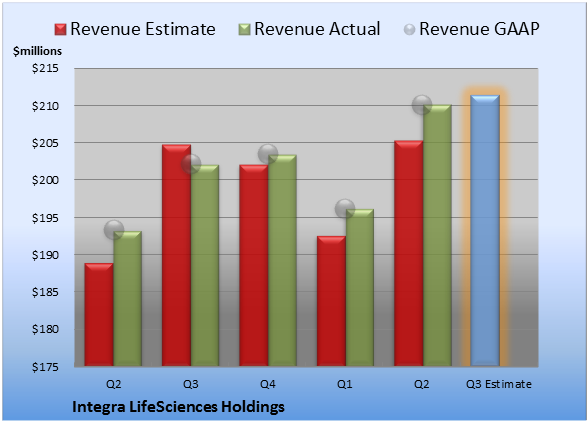Screen dimensions: 588x422
Task: Click the 'Q4' quarter label
Action: pos(268,384)
